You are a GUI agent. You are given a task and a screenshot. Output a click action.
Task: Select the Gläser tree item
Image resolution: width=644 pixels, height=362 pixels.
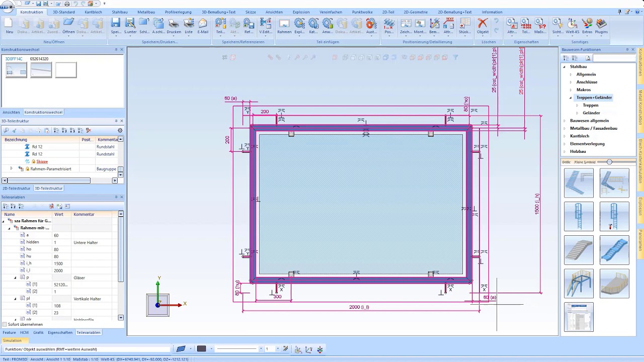pyautogui.click(x=79, y=278)
